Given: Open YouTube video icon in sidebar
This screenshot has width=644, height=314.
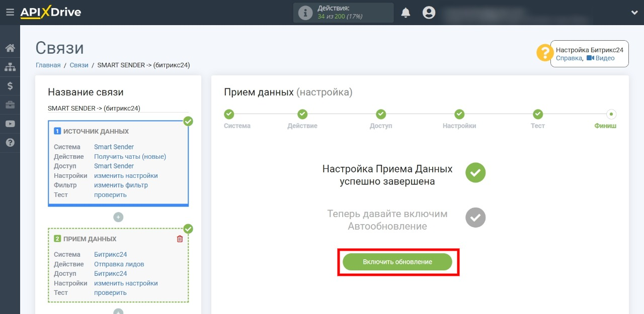Looking at the screenshot, I should click(10, 124).
